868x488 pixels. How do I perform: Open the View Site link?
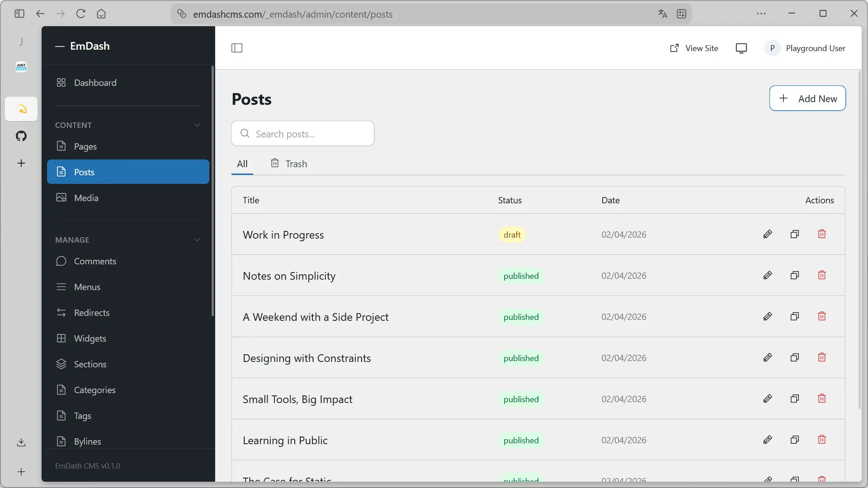694,48
